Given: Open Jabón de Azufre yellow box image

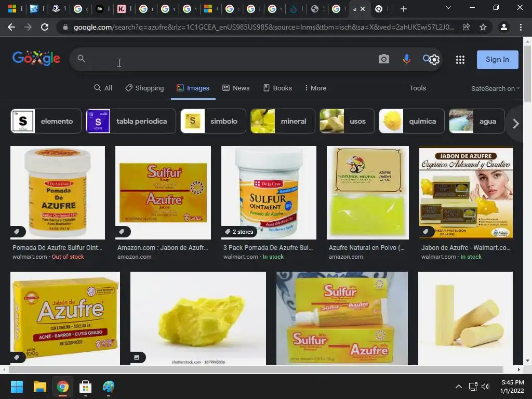Looking at the screenshot, I should (x=65, y=318).
